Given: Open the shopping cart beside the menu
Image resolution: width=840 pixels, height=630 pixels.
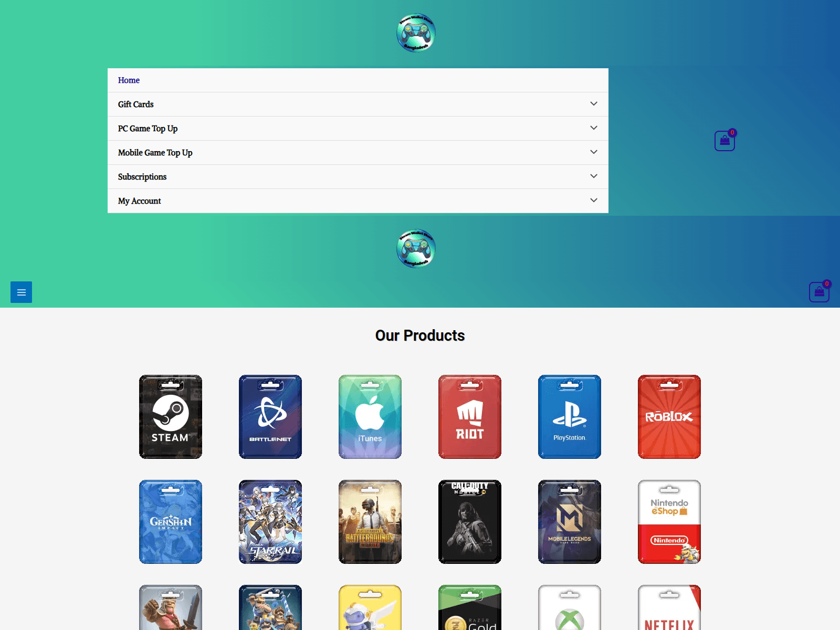Looking at the screenshot, I should point(724,141).
